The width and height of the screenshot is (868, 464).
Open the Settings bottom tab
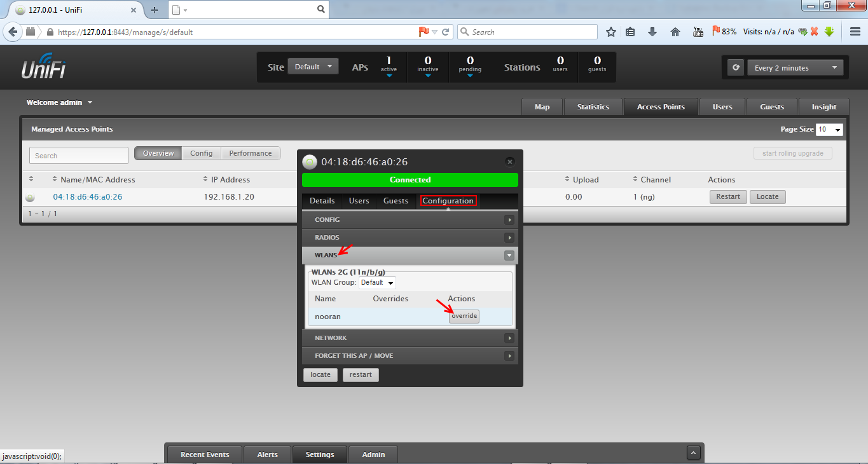[x=320, y=454]
